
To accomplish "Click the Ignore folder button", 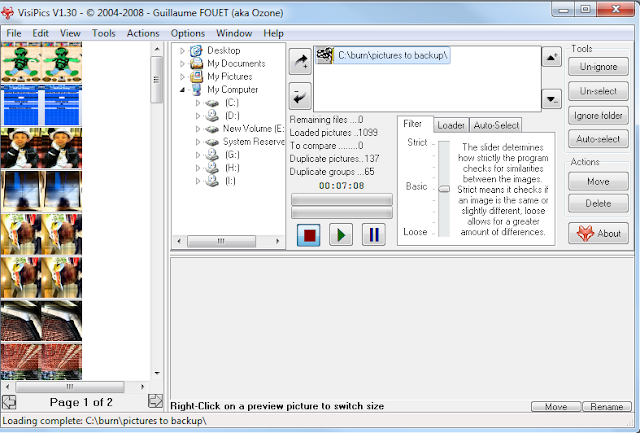I will [598, 116].
